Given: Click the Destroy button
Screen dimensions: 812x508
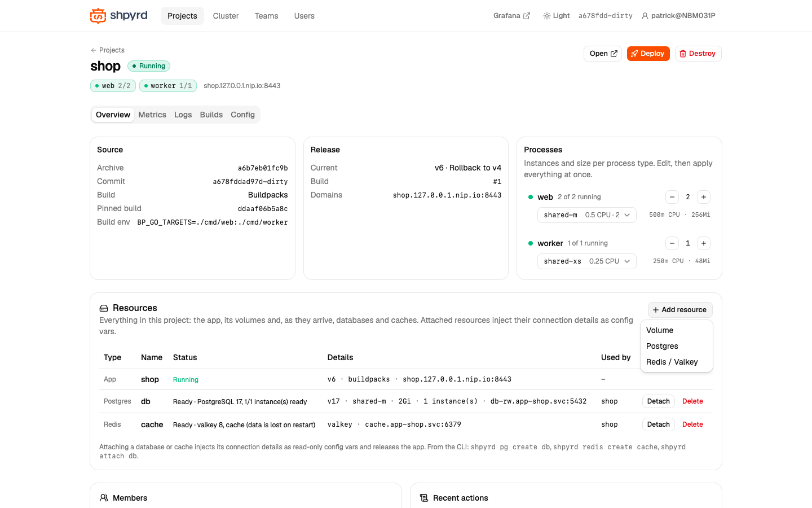Looking at the screenshot, I should click(x=698, y=54).
